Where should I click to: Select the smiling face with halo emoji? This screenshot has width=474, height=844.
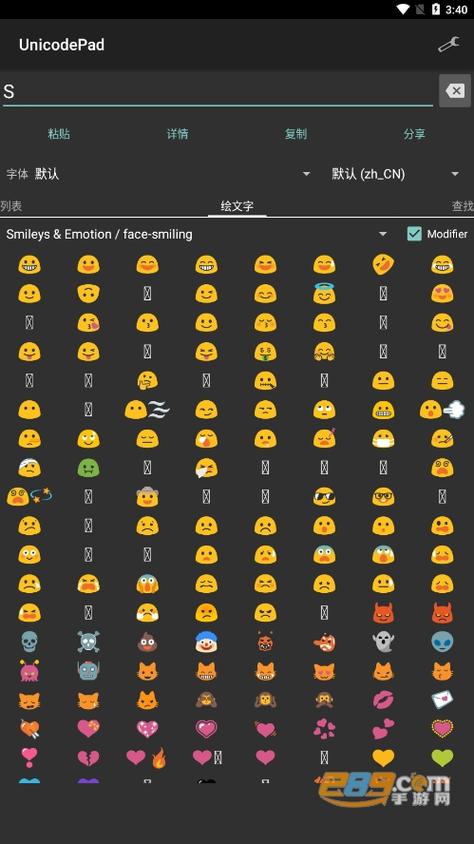(x=324, y=293)
